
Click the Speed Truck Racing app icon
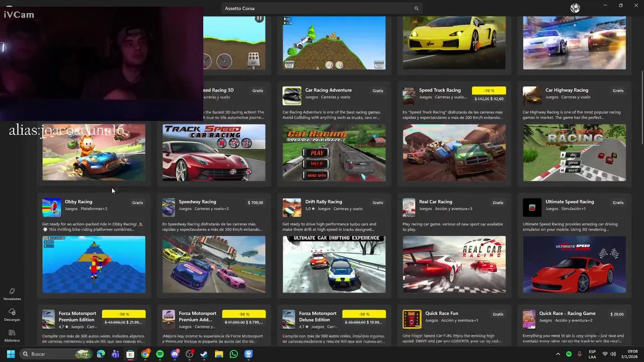point(409,96)
